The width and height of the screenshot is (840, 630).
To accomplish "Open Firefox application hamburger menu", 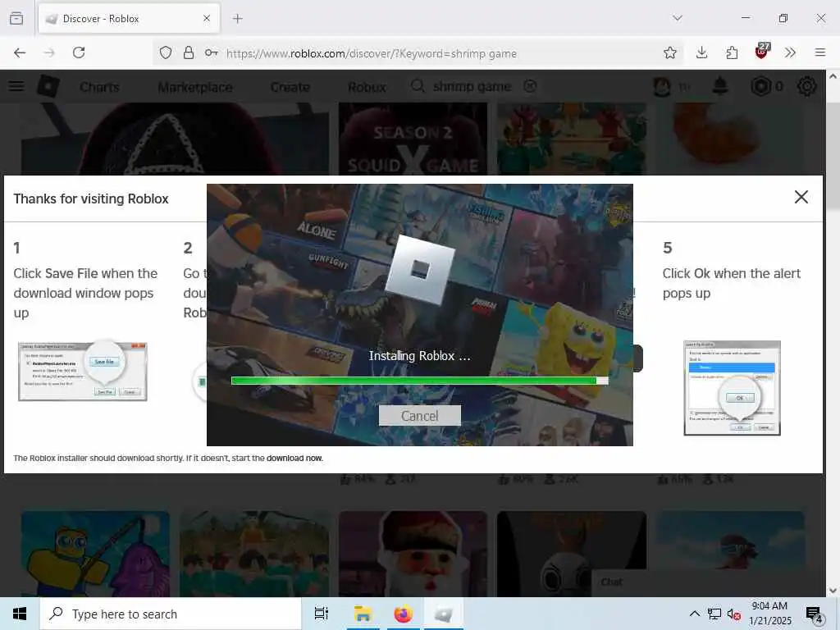I will click(820, 52).
